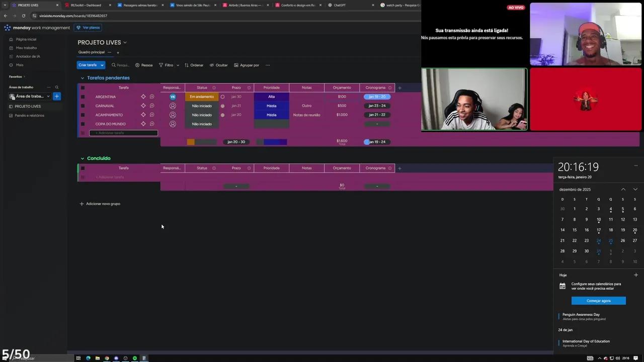Add a new column to Tarefas pendentes
644x362 pixels.
click(400, 87)
